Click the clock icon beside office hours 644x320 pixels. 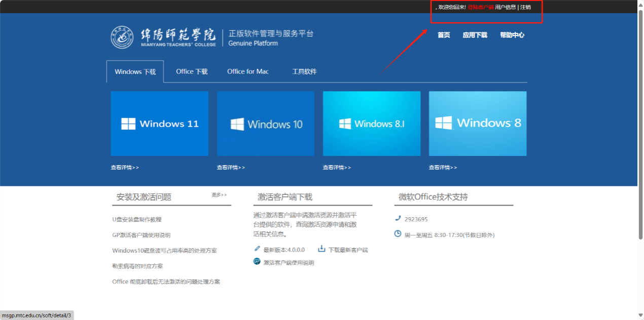(x=398, y=234)
